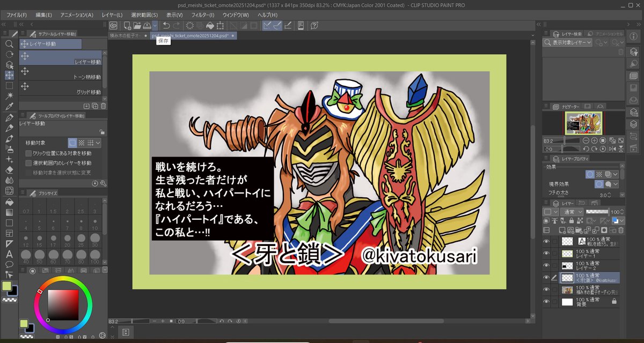Select the Eraser tool
644x343 pixels.
point(9,170)
